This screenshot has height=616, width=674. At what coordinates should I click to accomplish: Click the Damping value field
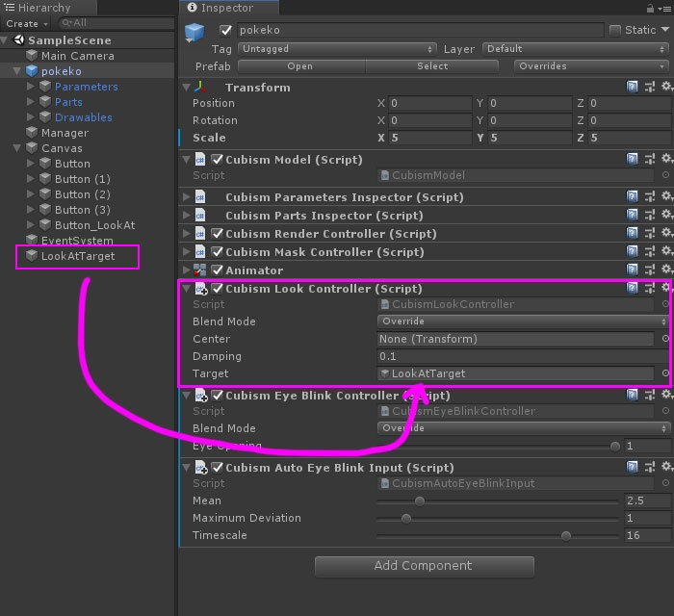pos(524,356)
